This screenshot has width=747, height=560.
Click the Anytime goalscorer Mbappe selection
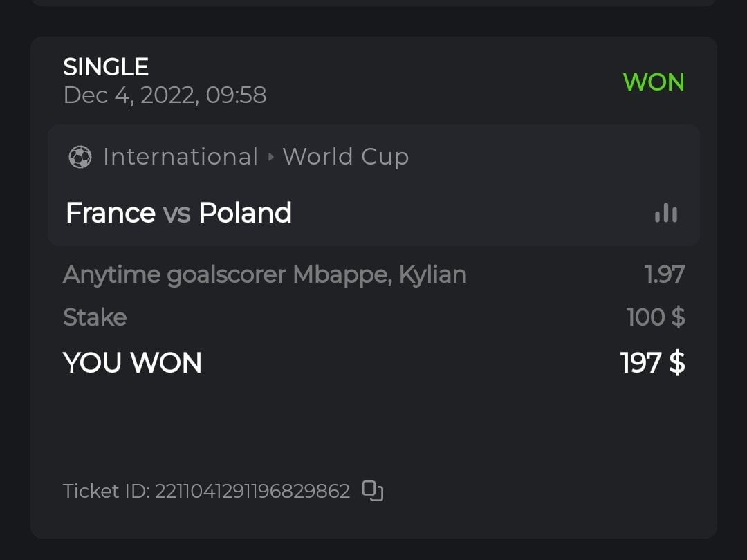[x=264, y=274]
